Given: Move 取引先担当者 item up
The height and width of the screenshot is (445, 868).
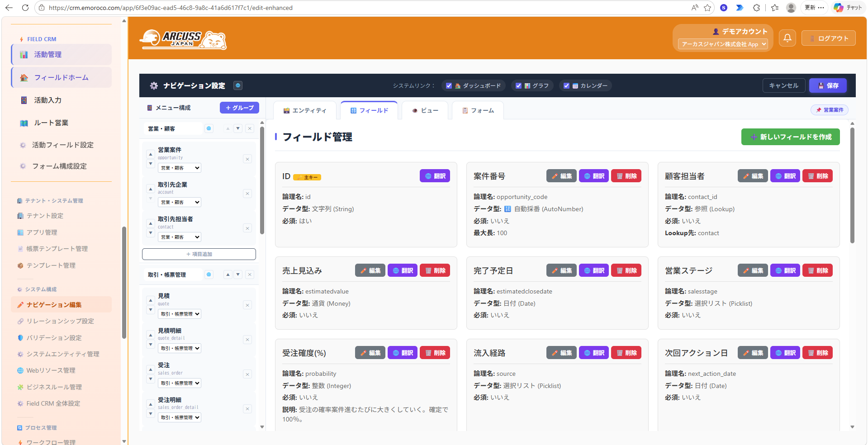Looking at the screenshot, I should (151, 223).
